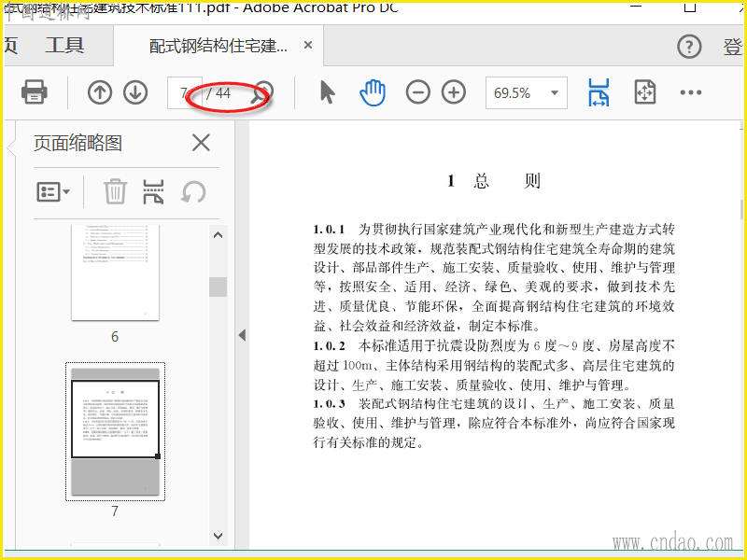
Task: Select page 7 thumbnail
Action: pyautogui.click(x=115, y=431)
